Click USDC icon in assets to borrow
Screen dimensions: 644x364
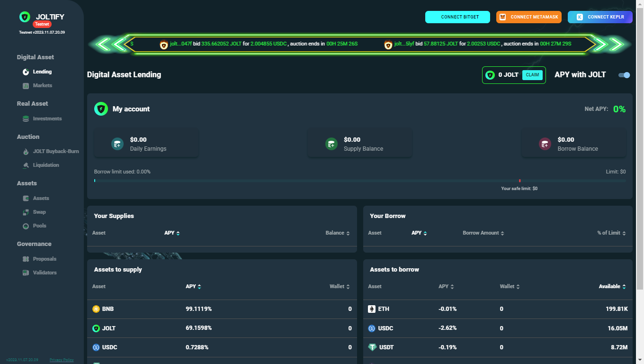(x=372, y=328)
